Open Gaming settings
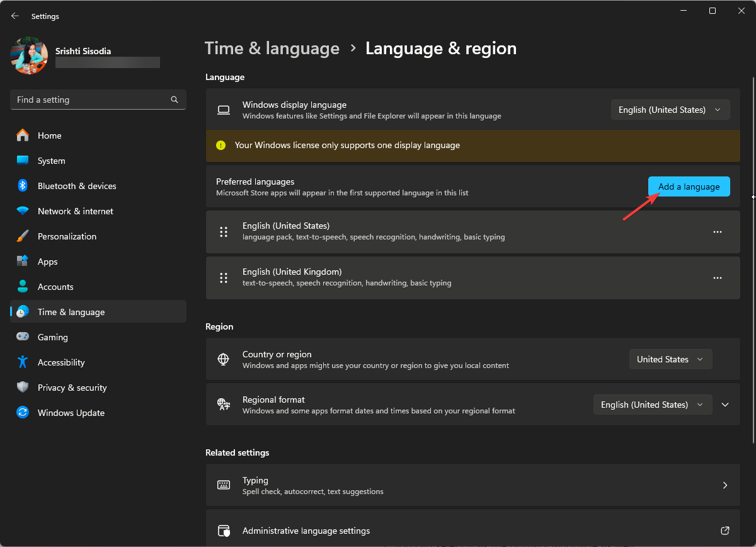 coord(53,337)
